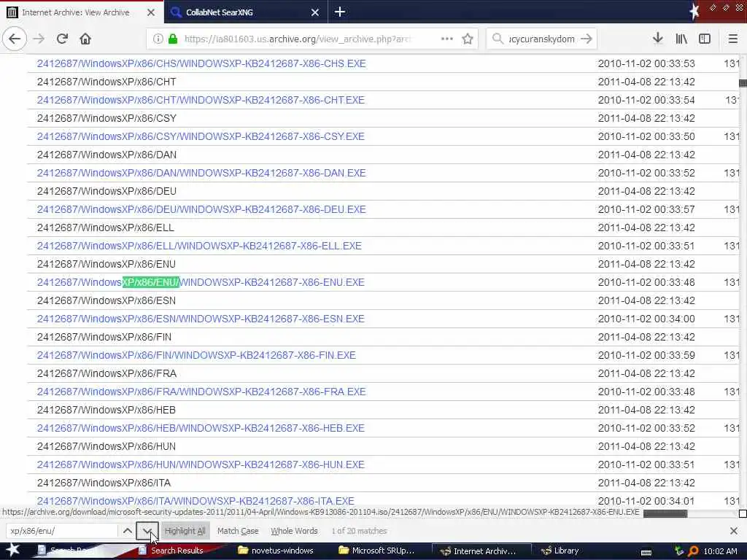Bookmark this page with the star

468,39
